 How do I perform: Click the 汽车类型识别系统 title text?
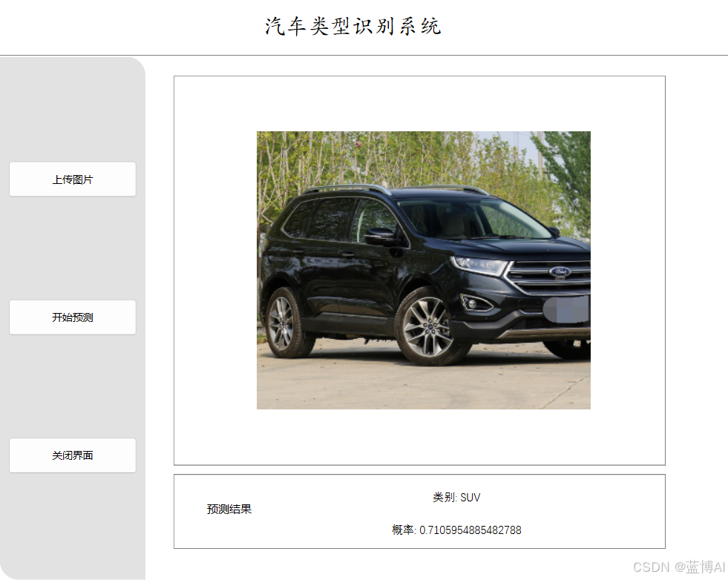point(352,26)
